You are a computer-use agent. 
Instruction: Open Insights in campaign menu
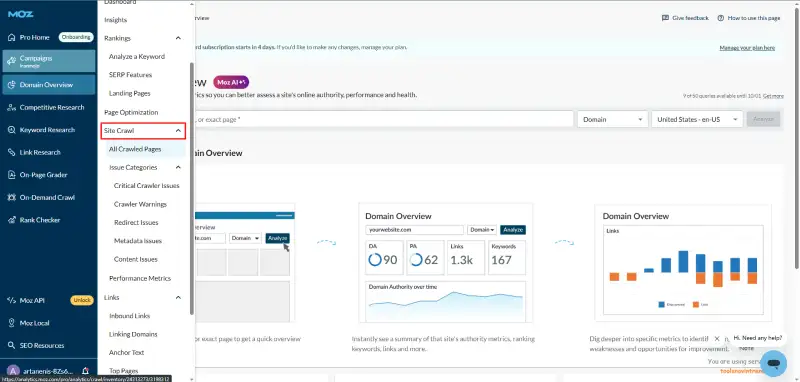click(116, 20)
